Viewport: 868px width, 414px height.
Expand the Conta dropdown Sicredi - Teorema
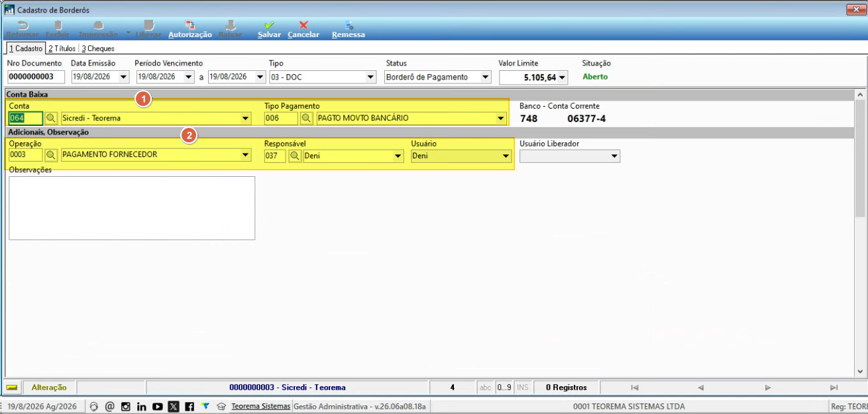(246, 119)
